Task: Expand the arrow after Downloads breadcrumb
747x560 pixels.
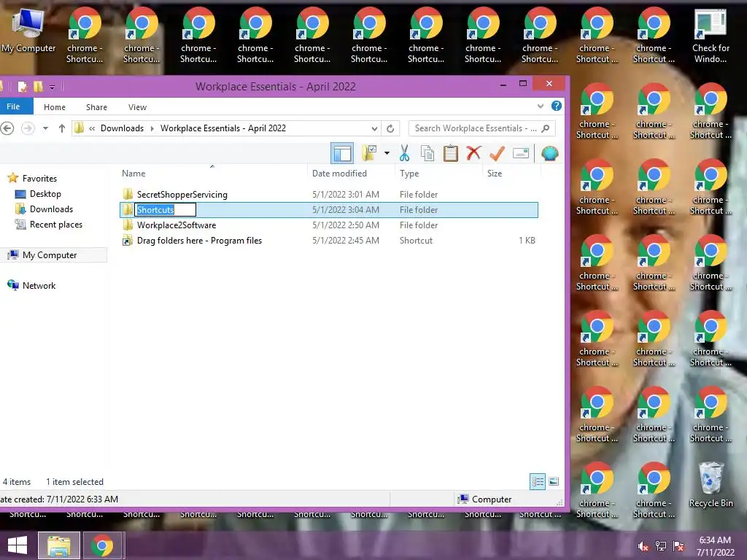Action: click(152, 128)
